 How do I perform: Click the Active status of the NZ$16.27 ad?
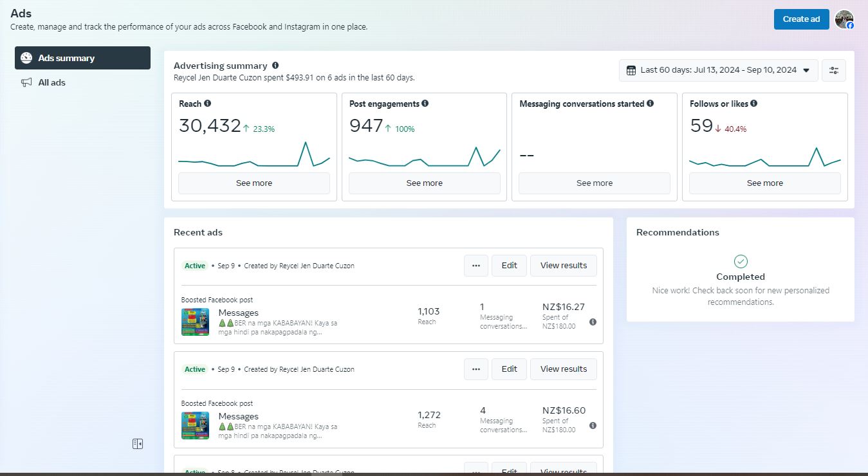click(x=195, y=266)
